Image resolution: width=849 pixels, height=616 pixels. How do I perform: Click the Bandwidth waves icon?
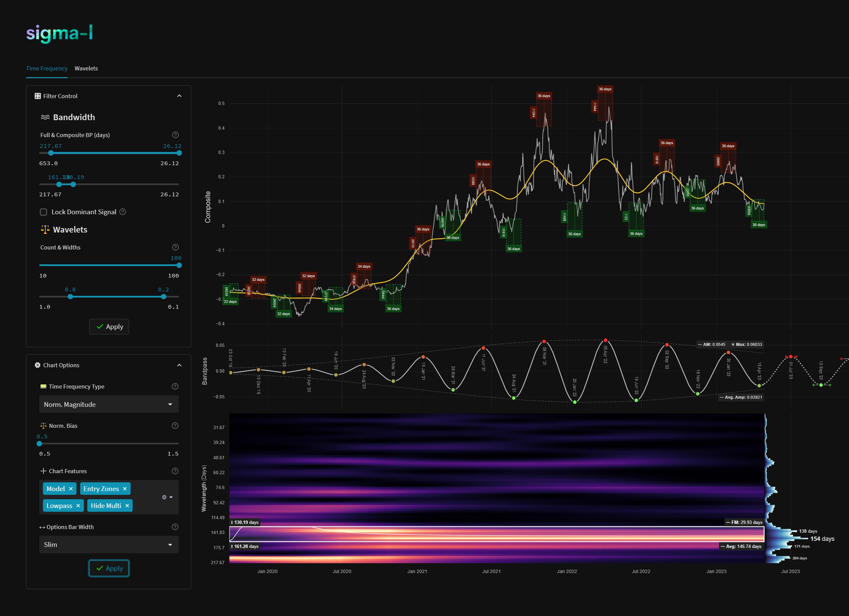pos(45,117)
